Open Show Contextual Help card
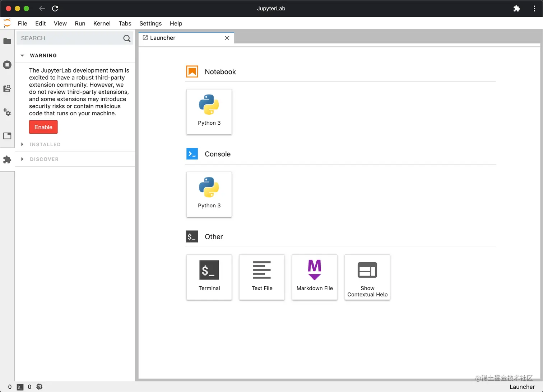543x392 pixels. coord(367,277)
